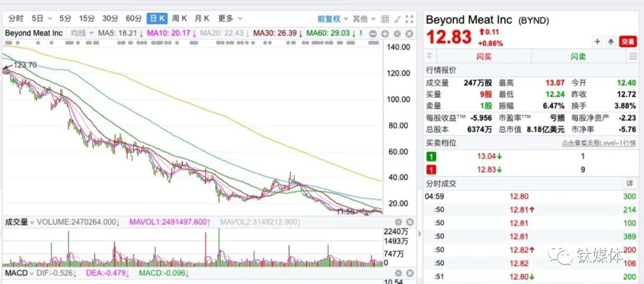Viewport: 644px width, 284px height.
Task: Zoom out the main K-line chart
Action: coord(373,33)
